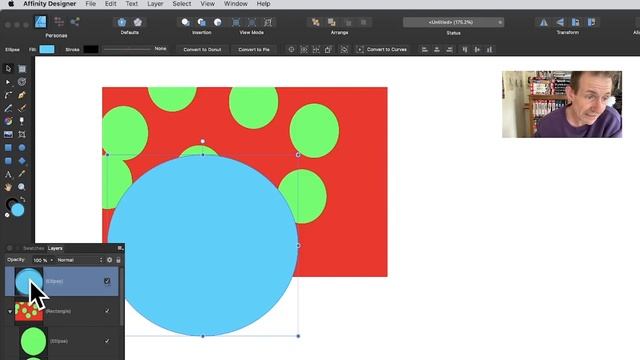Select the diamond shape tool
Viewport: 640px width, 360px height.
coord(22,161)
